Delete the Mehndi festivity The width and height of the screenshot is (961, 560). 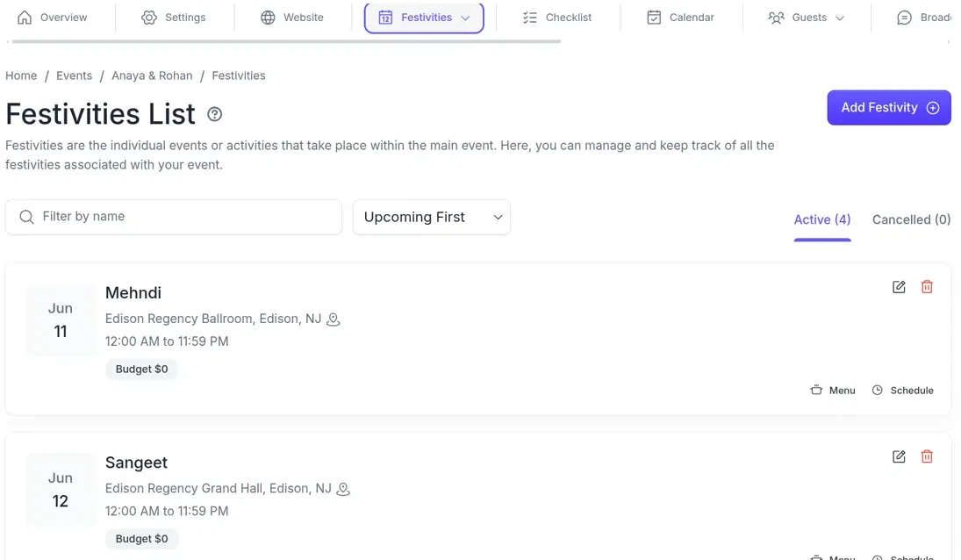coord(927,287)
